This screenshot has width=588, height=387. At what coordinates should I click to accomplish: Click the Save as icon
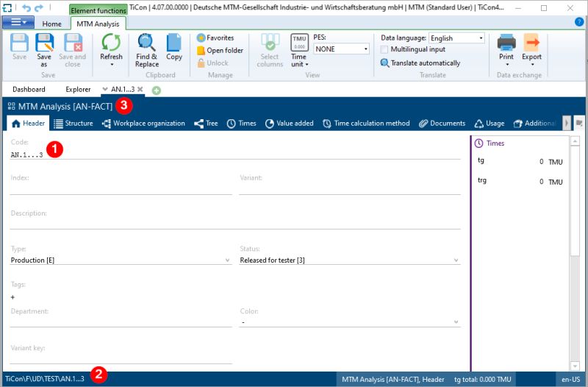point(44,43)
